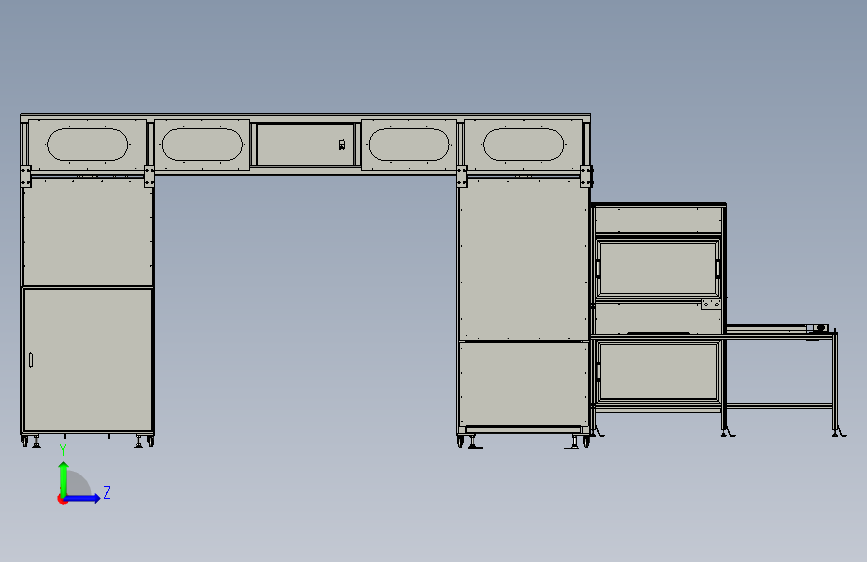Select the right cabinet lower panel
The width and height of the screenshot is (867, 562).
click(523, 384)
